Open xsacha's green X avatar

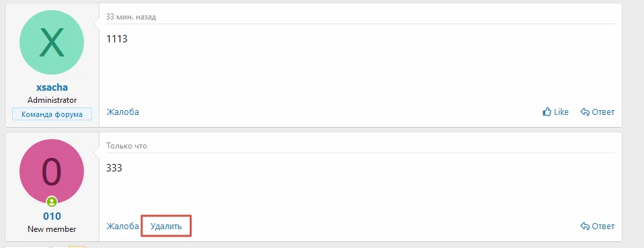tap(52, 42)
